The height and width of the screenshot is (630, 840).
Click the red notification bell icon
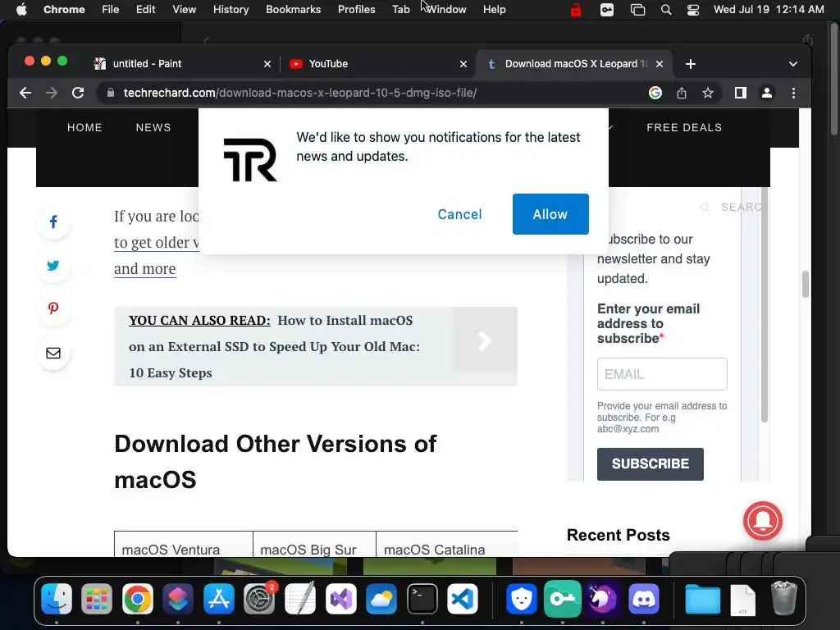point(762,521)
